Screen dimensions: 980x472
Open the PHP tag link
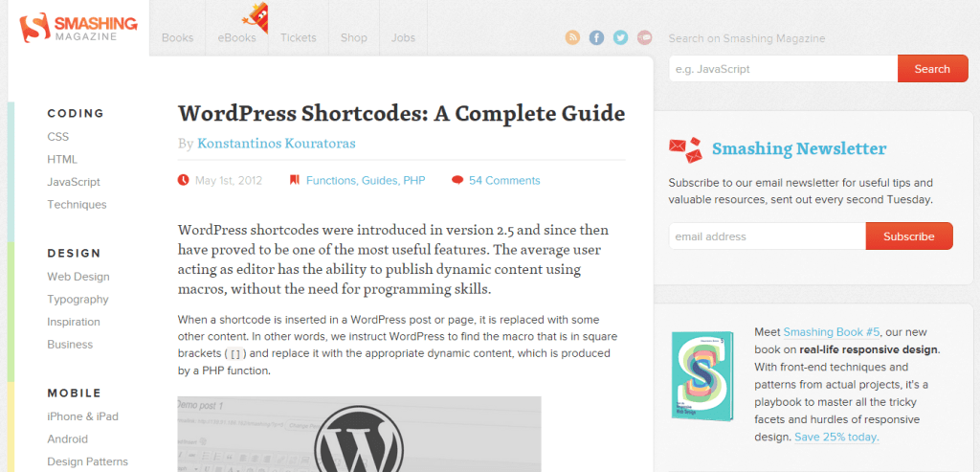click(x=413, y=181)
